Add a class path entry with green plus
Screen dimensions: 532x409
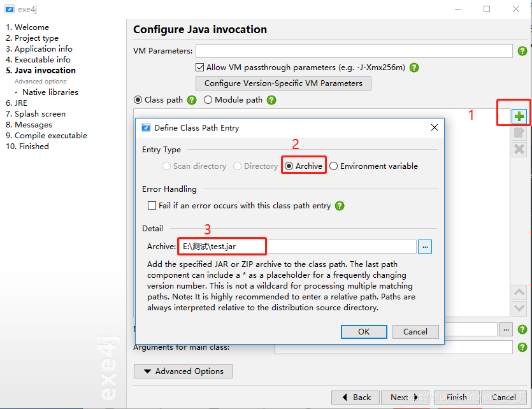click(519, 117)
